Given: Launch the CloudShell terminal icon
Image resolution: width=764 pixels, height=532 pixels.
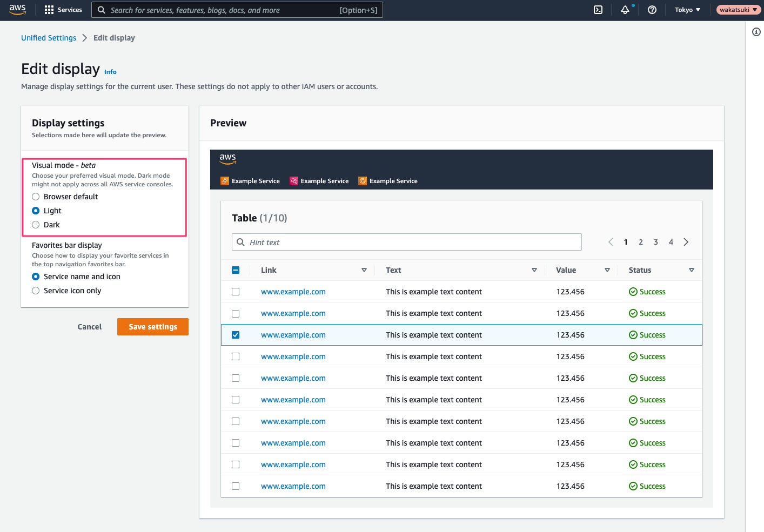Looking at the screenshot, I should point(598,10).
